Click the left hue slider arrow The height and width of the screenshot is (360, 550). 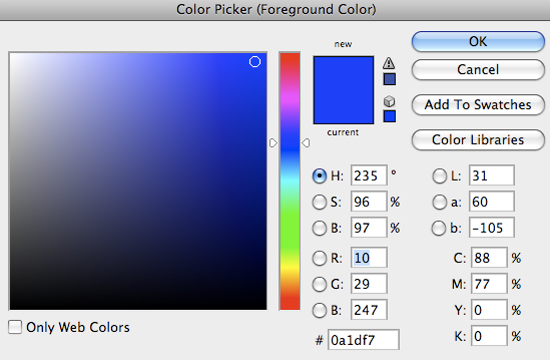click(x=273, y=143)
